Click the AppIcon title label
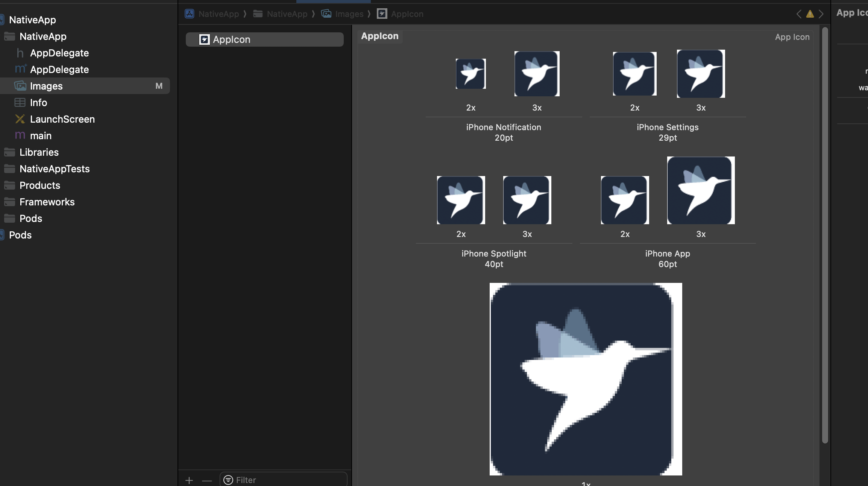This screenshot has width=868, height=486. tap(380, 36)
